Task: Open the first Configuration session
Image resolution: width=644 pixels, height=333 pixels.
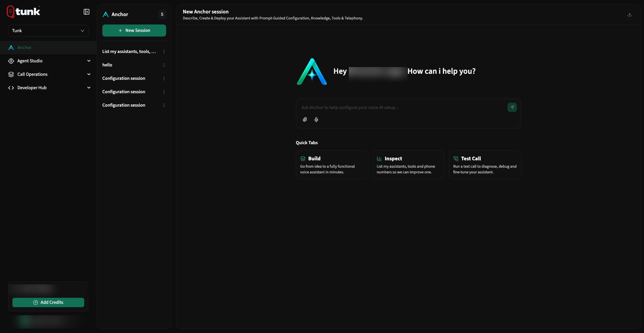Action: [124, 78]
